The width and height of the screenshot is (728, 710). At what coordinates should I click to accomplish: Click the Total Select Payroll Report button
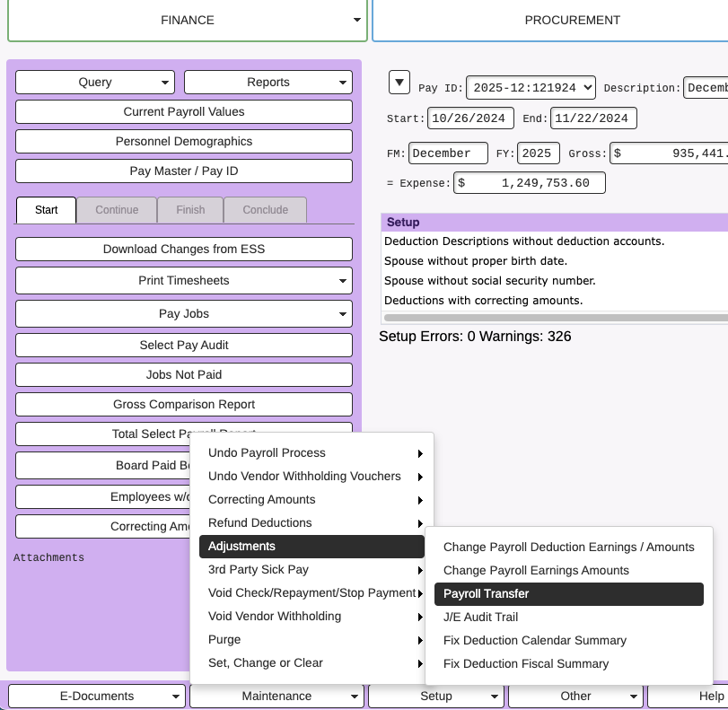click(x=103, y=434)
